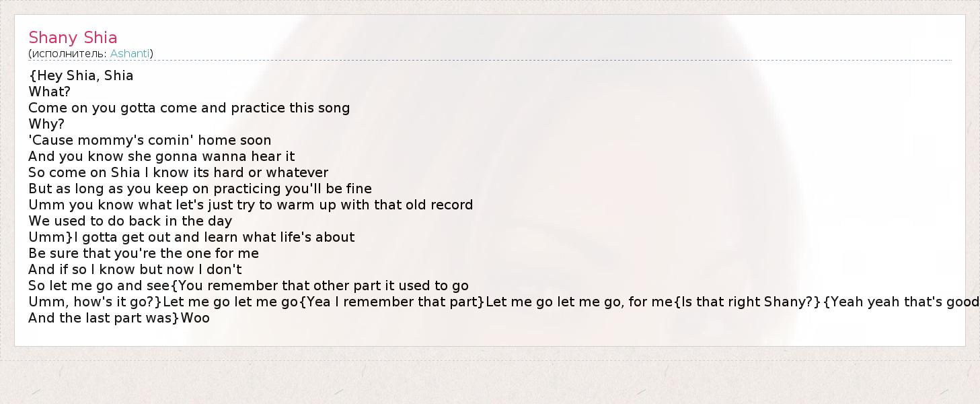Click the line "And if so I know but now I don't"

point(135,269)
